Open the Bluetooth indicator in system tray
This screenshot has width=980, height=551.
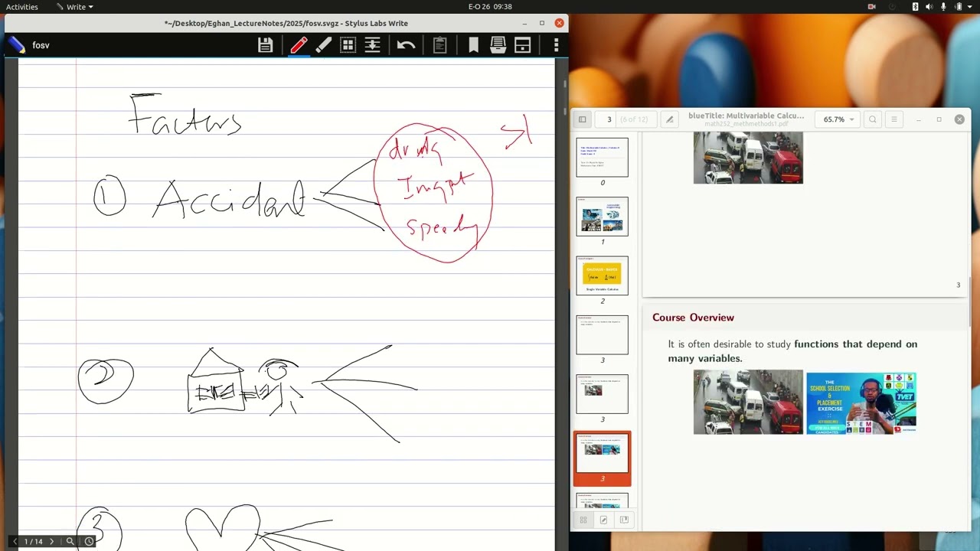tap(915, 7)
